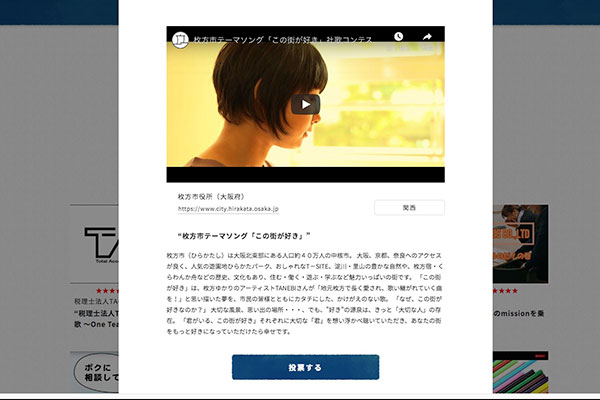Click the 税理士法人 entry text on left
The height and width of the screenshot is (400, 600).
[x=95, y=300]
